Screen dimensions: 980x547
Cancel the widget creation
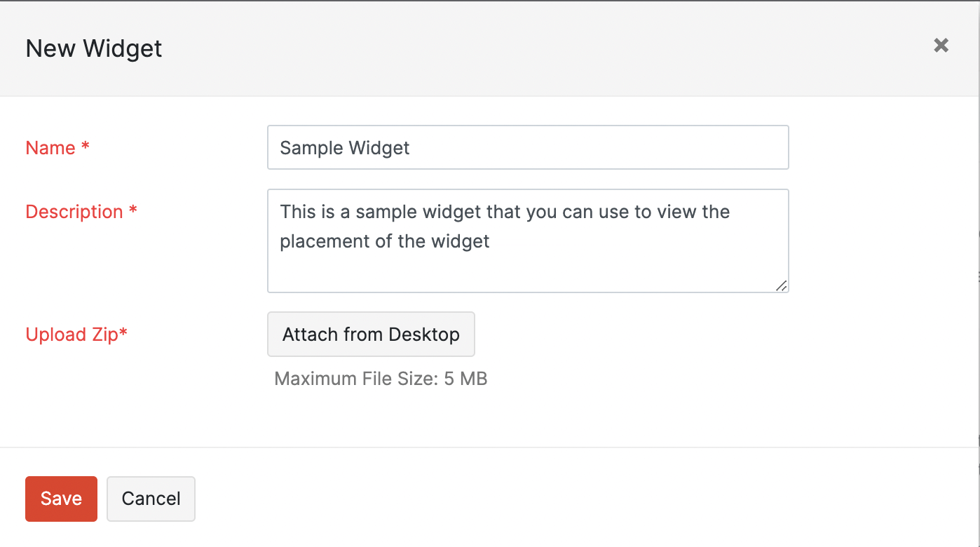pos(151,499)
